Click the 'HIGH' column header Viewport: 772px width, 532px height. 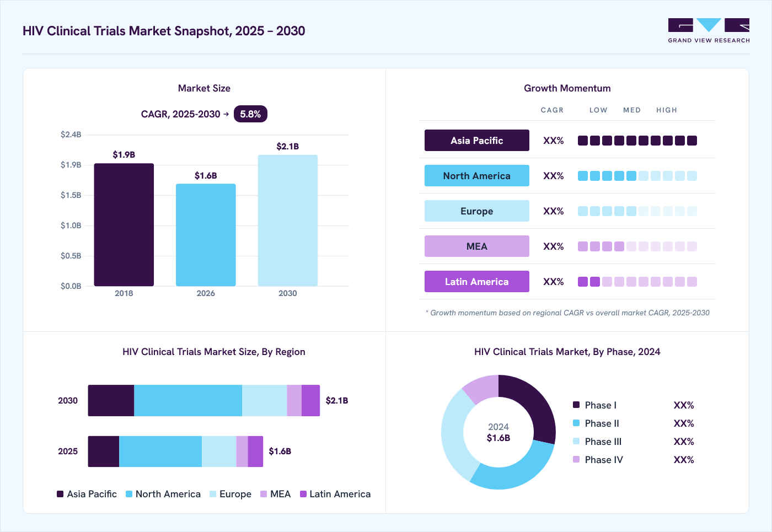pos(667,110)
